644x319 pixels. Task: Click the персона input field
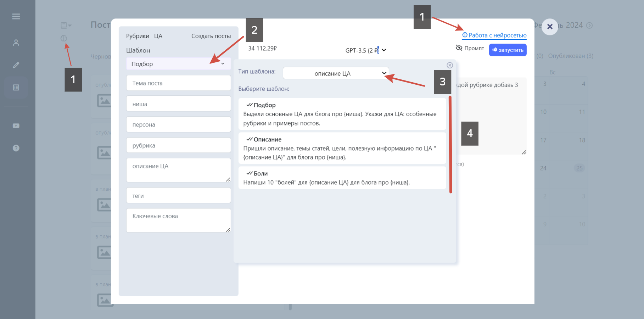click(178, 124)
